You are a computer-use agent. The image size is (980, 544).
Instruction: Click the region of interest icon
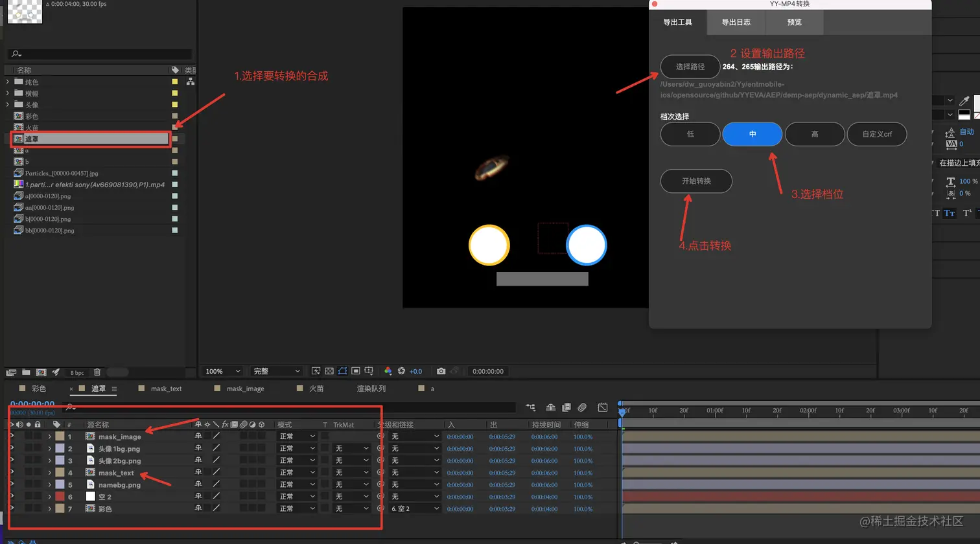click(x=356, y=371)
